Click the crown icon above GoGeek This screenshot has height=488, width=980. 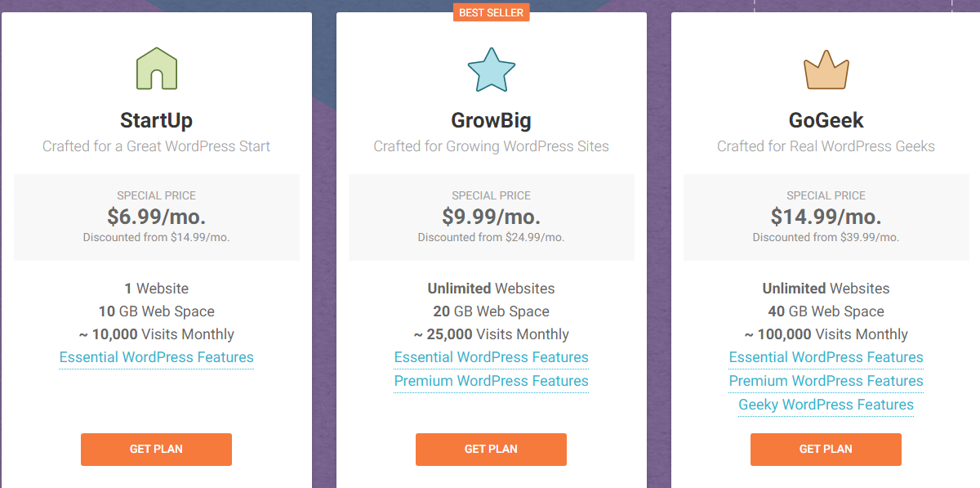(826, 70)
